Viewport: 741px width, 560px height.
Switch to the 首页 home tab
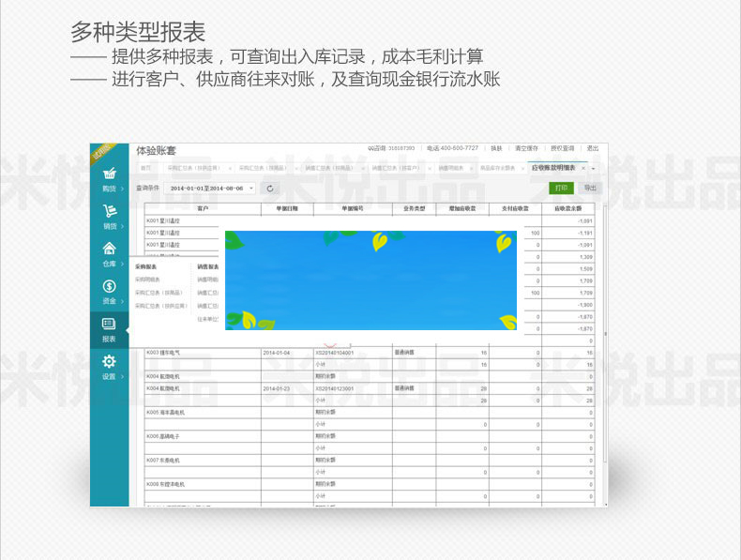(145, 168)
